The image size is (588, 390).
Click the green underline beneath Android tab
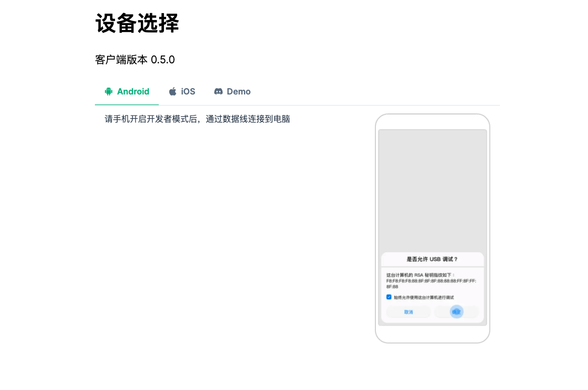[x=127, y=104]
